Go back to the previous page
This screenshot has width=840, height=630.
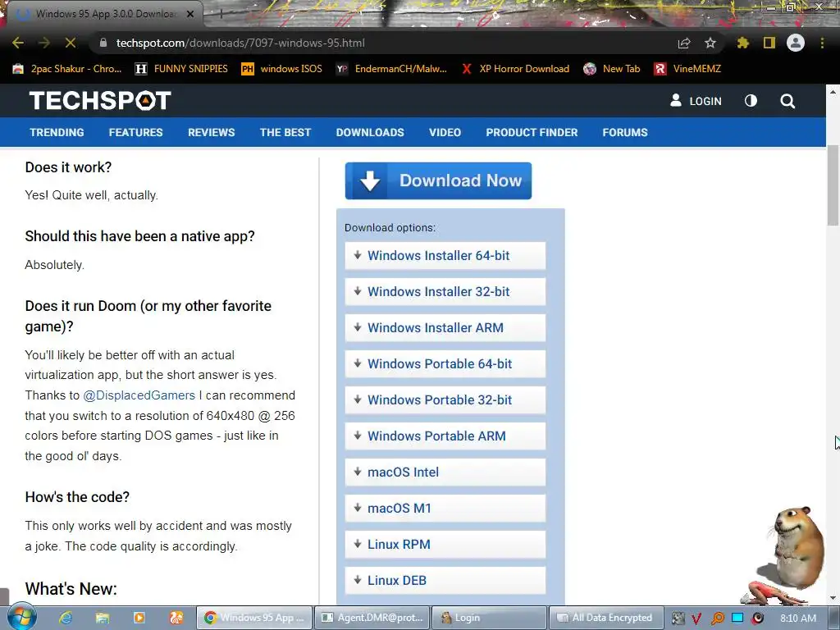[18, 43]
